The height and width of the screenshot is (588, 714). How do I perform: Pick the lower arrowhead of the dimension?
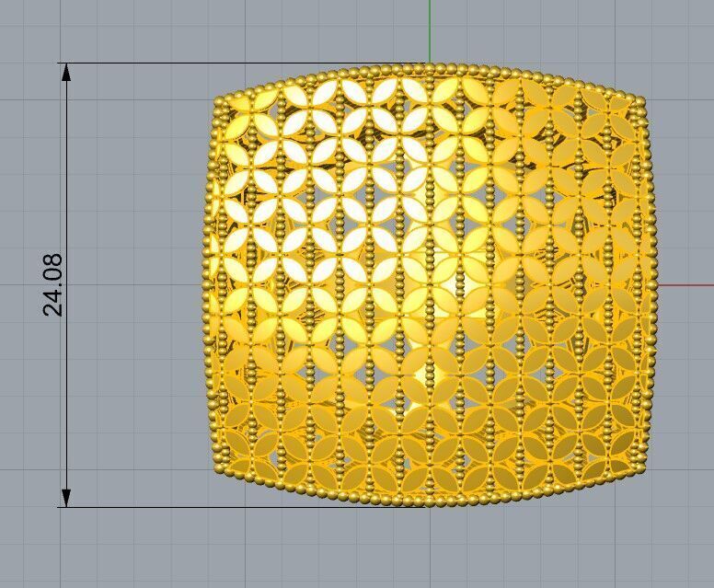(66, 498)
